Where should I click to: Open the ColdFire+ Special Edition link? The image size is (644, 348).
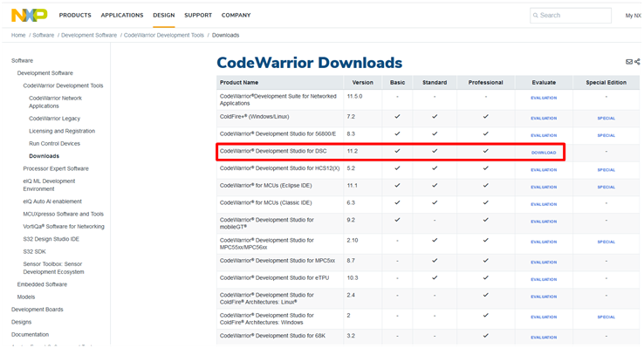point(606,119)
